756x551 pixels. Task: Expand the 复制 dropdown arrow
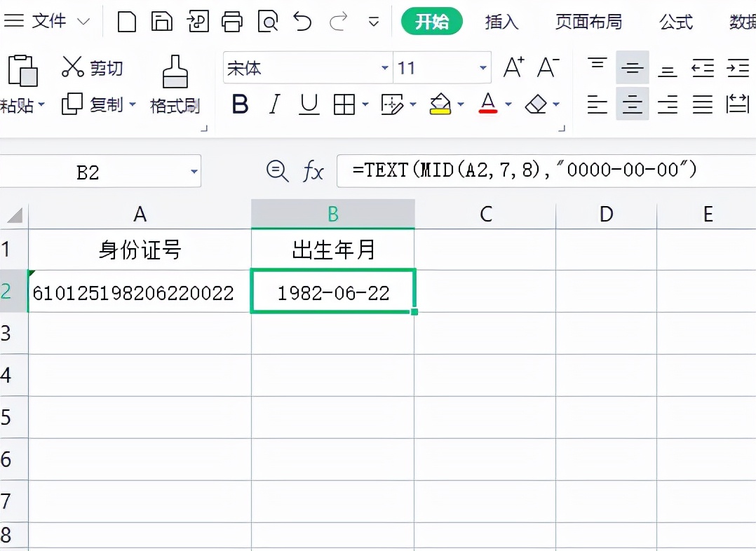click(132, 104)
